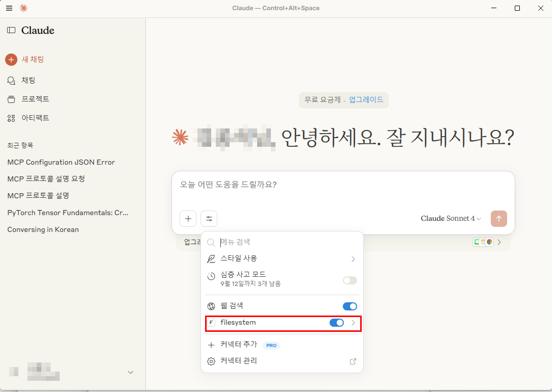This screenshot has width=552, height=392.
Task: Click the plus attachment button
Action: click(x=188, y=219)
